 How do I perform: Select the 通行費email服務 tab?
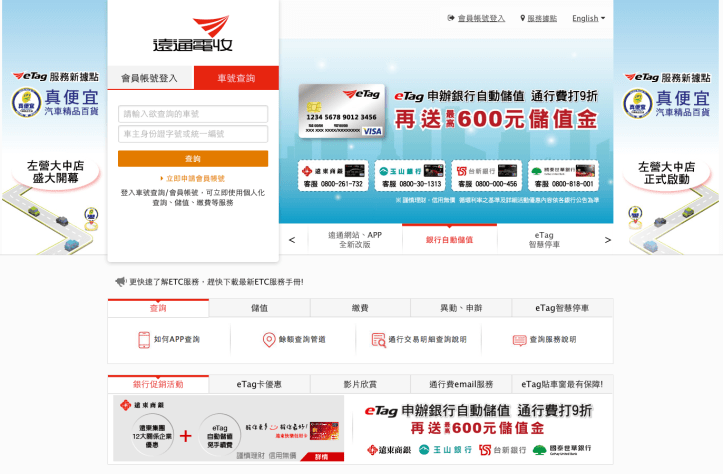coord(461,384)
